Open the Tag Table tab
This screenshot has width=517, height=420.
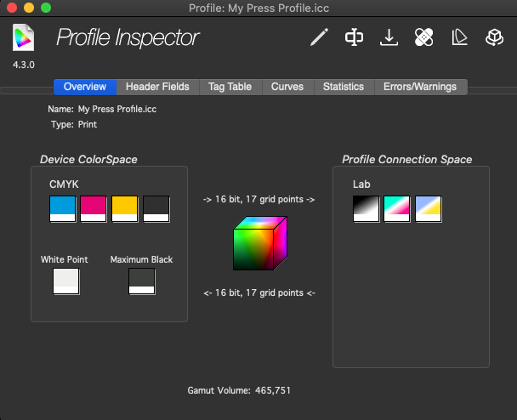[x=230, y=87]
